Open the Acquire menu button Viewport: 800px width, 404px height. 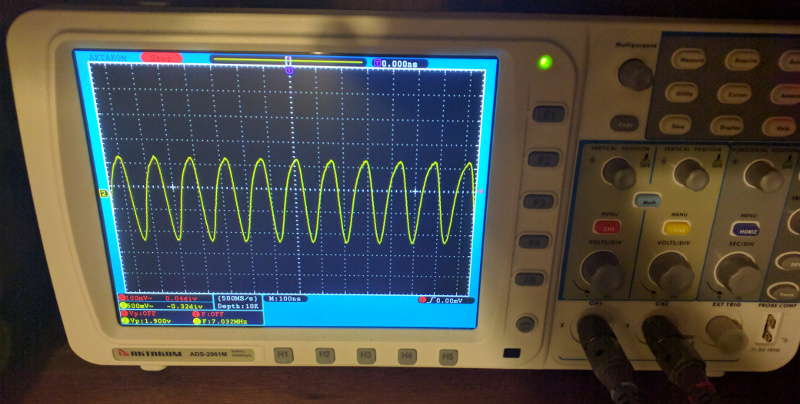click(742, 59)
